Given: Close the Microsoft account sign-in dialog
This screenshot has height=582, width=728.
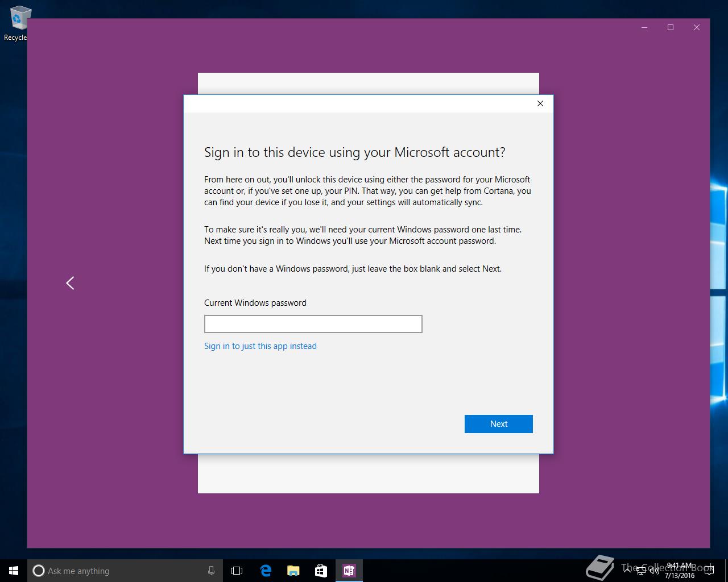Looking at the screenshot, I should (540, 103).
